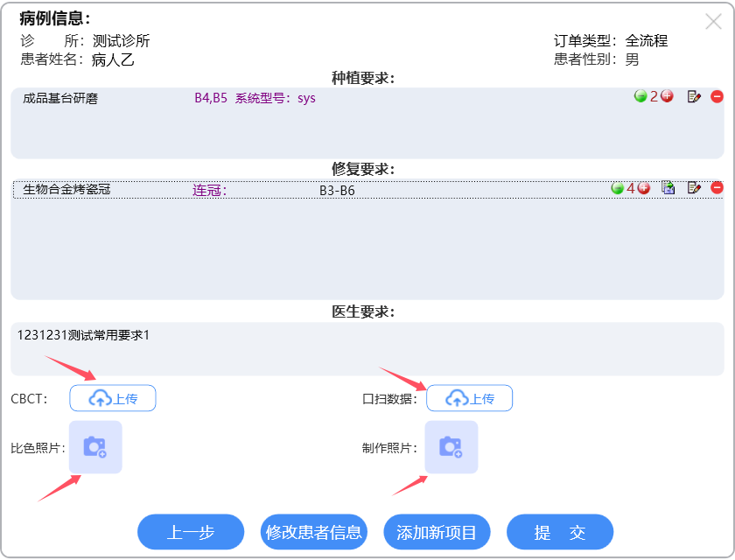Viewport: 735px width, 560px height.
Task: Edit the 生物合金烤瓷冠 restoration item
Action: (x=694, y=188)
